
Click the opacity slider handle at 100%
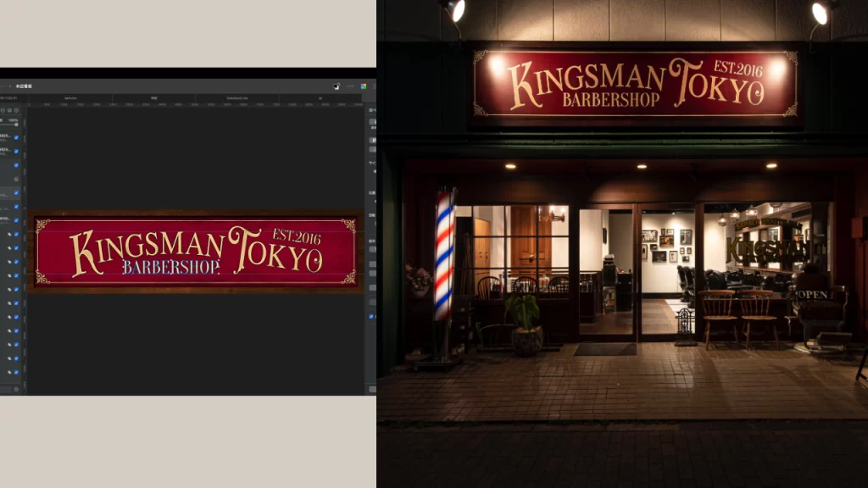(x=16, y=125)
